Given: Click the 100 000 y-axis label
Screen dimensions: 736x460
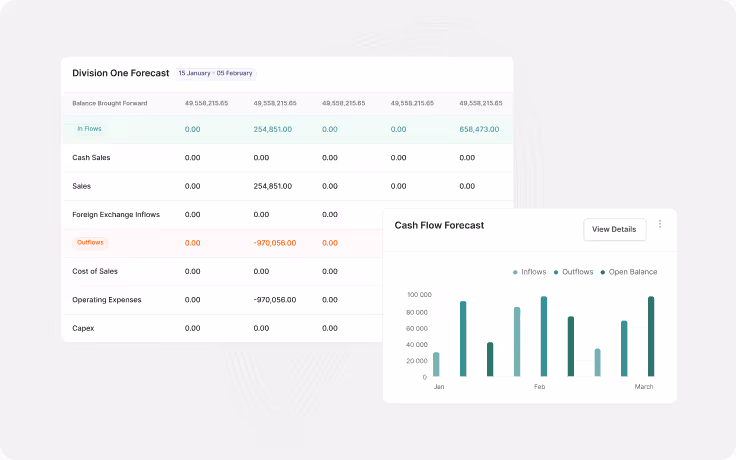Looking at the screenshot, I should click(419, 295).
